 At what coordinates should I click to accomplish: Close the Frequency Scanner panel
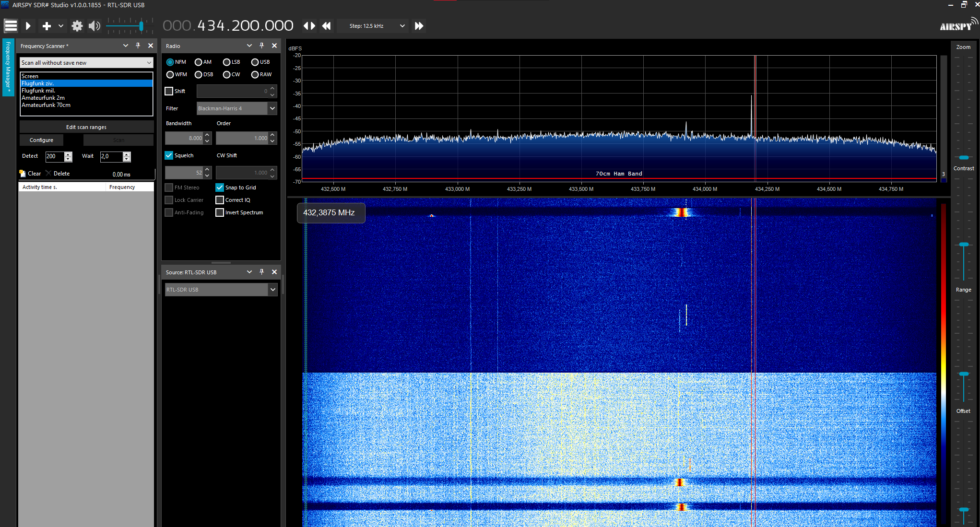151,46
